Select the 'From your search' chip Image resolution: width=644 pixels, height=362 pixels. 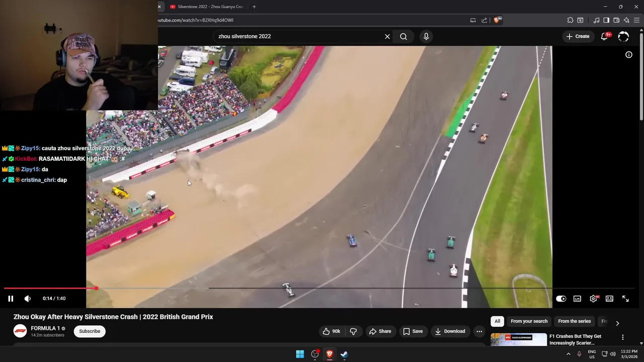tap(529, 321)
